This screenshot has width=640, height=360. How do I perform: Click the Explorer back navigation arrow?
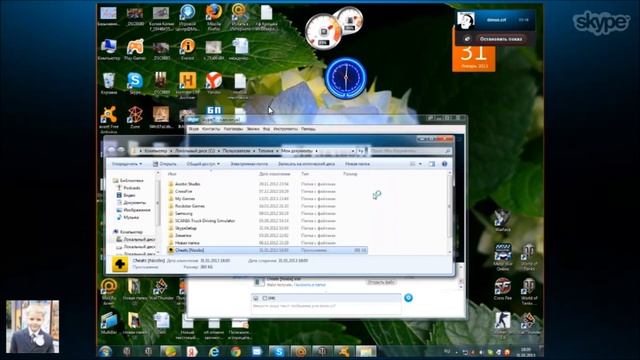(x=111, y=150)
